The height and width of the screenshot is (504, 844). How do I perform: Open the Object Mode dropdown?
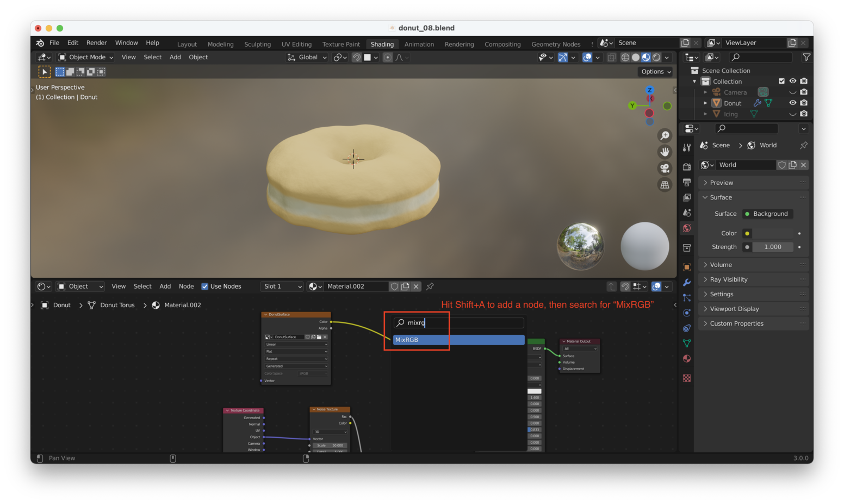[x=86, y=57]
